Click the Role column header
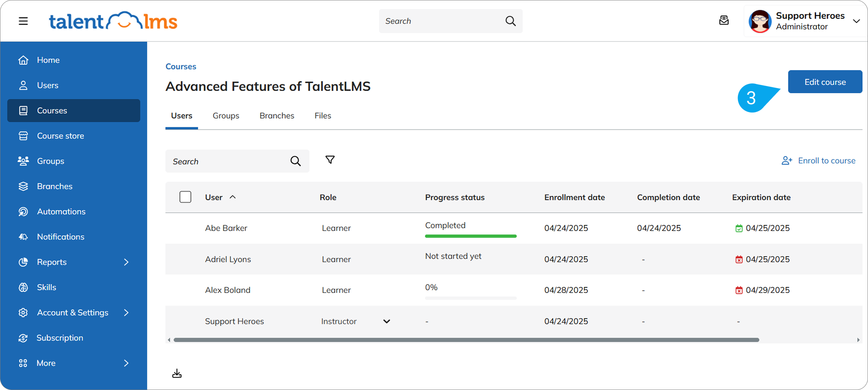This screenshot has width=868, height=390. [x=328, y=197]
